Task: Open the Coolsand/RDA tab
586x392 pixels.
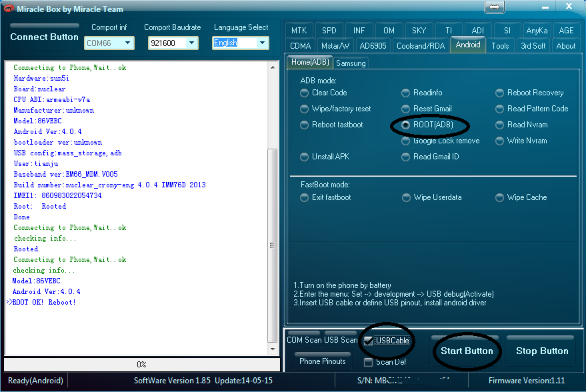Action: point(421,45)
